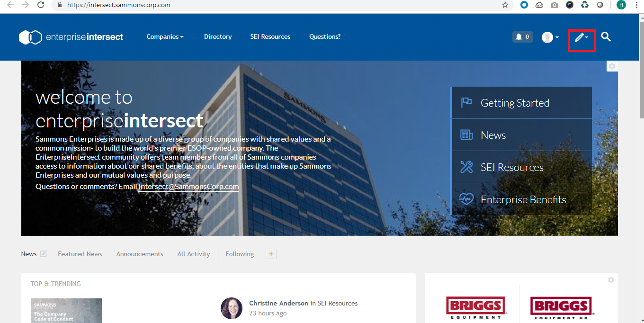Screen dimensions: 644x323
Task: Open search with the magnifier icon
Action: 606,36
